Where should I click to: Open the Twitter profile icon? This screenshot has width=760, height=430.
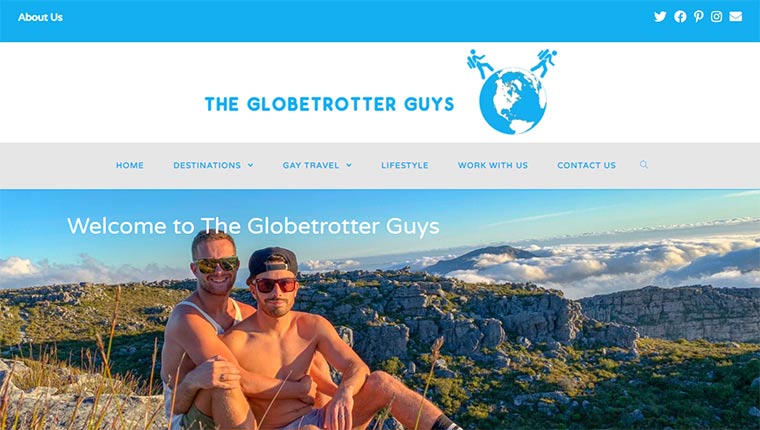660,16
